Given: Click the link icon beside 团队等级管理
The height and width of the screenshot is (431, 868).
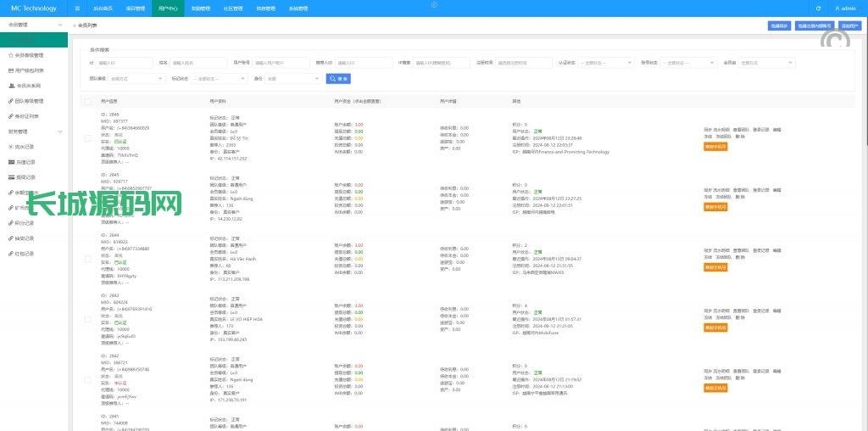Looking at the screenshot, I should tap(9, 101).
